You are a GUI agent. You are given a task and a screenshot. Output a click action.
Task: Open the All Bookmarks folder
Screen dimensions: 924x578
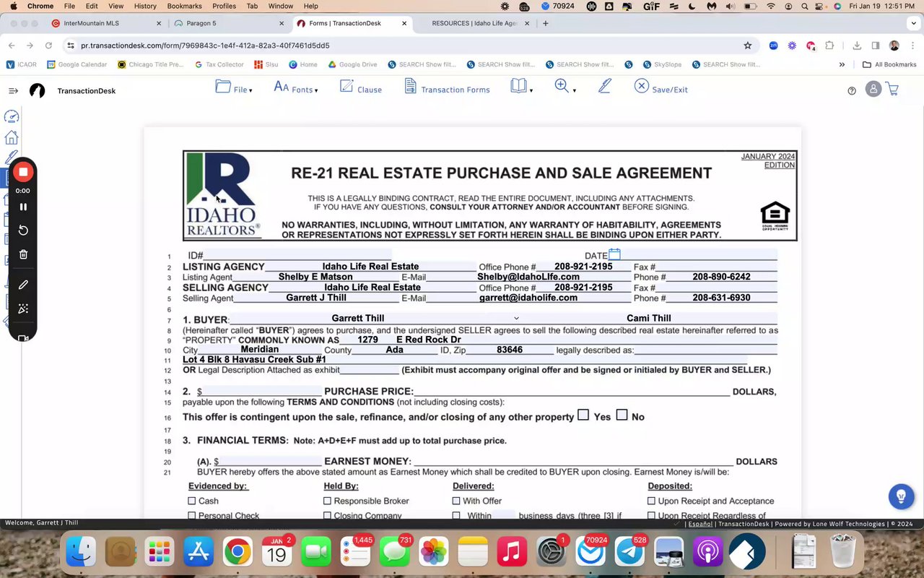889,64
